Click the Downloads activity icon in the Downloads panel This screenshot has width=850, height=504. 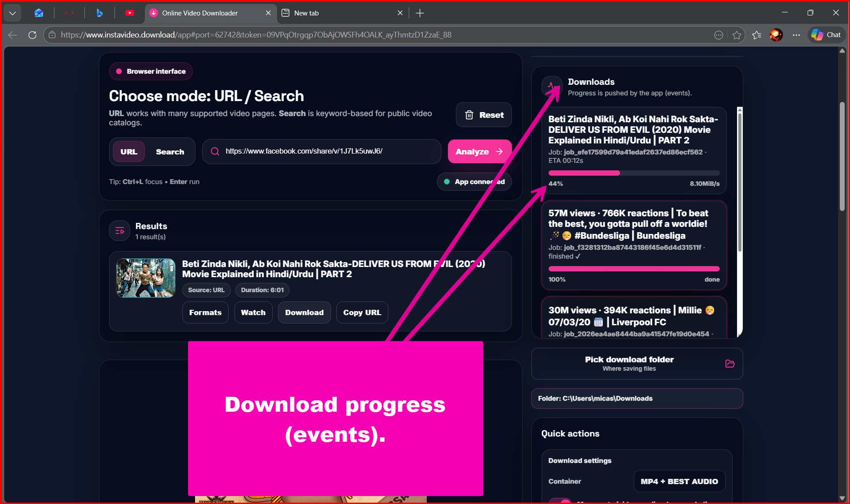[552, 86]
